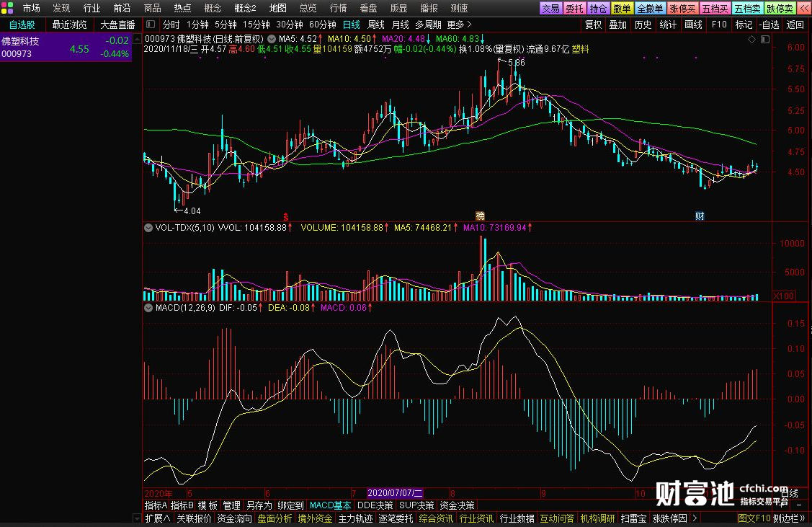Viewport: 812px width, 527px height.
Task: Click the 五档卖 button
Action: [x=747, y=9]
